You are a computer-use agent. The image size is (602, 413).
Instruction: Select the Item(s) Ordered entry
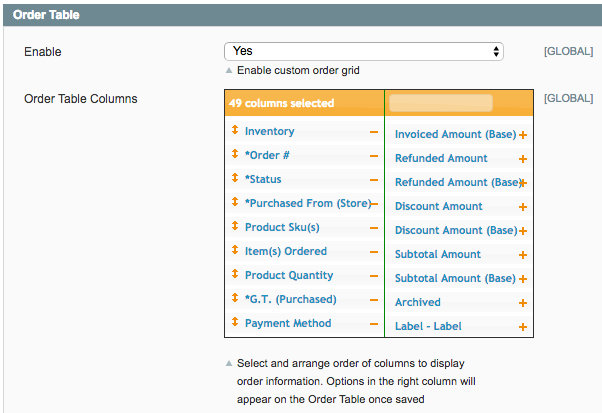(286, 251)
